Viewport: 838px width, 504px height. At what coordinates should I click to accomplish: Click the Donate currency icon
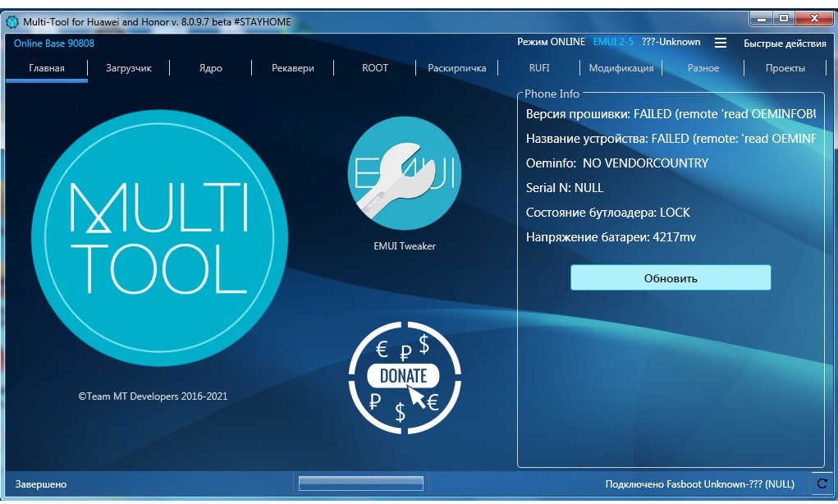[405, 378]
